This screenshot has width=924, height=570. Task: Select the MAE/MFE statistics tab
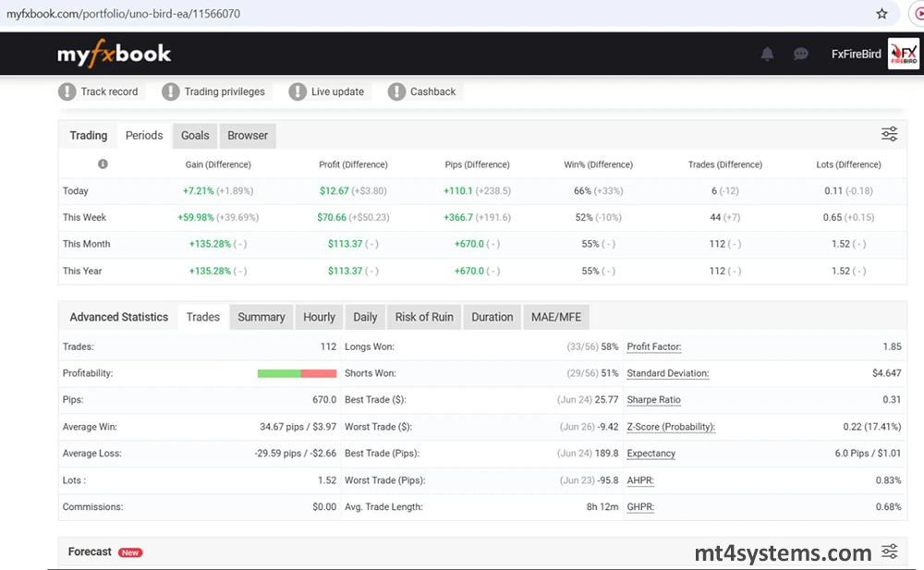(x=556, y=317)
